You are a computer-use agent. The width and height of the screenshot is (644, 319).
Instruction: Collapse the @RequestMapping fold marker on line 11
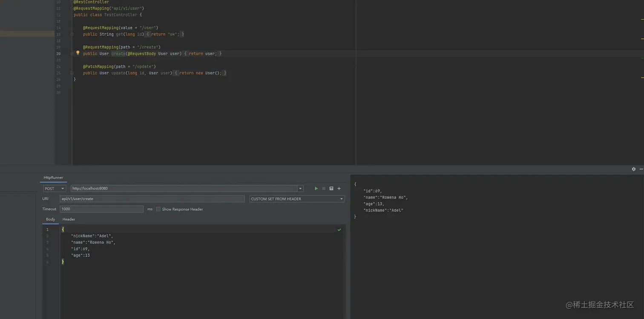pyautogui.click(x=72, y=9)
